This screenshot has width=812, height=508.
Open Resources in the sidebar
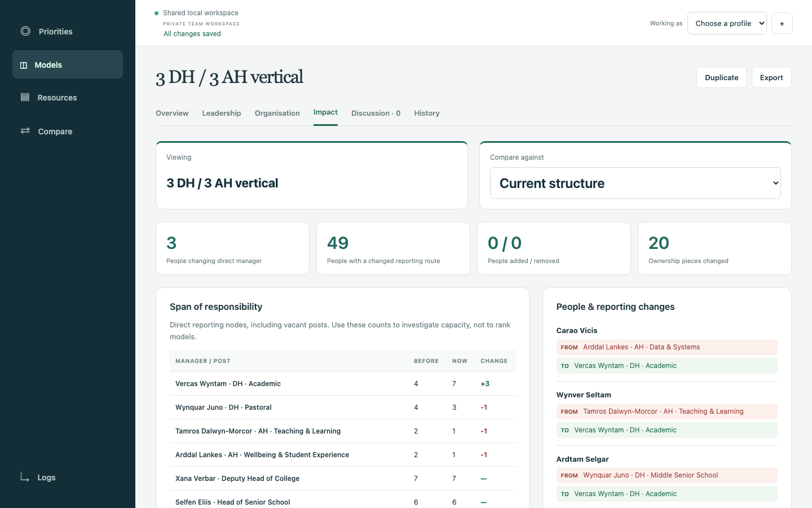coord(68,98)
